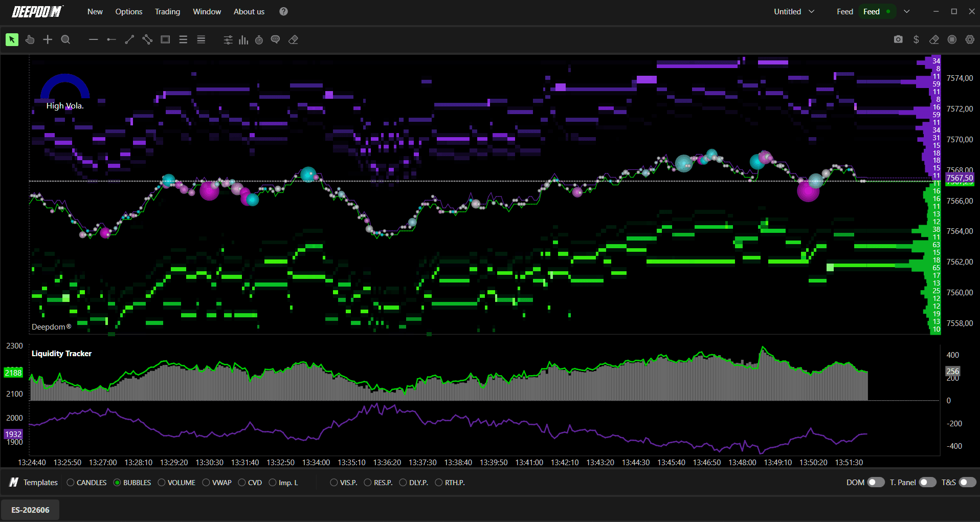
Task: Toggle the T. Panel switch
Action: [927, 482]
